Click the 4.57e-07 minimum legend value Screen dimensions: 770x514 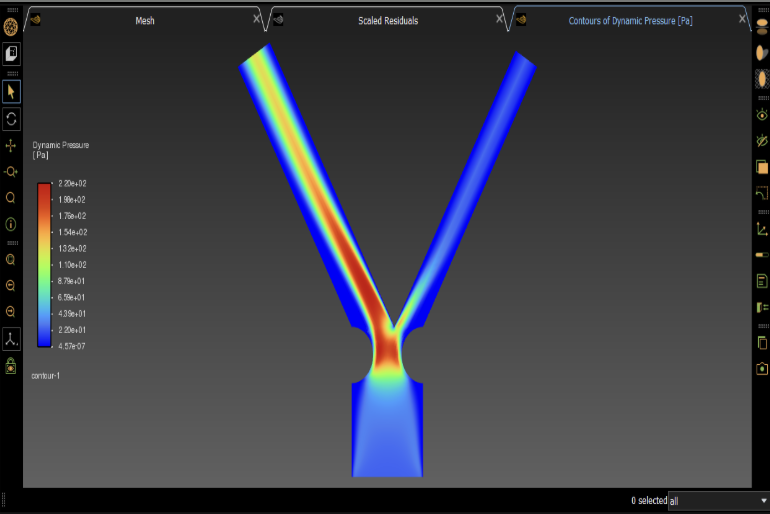tap(72, 346)
